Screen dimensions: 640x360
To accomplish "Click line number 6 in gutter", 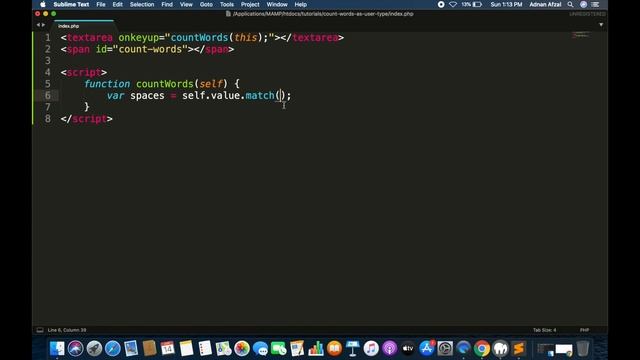I will pos(48,96).
